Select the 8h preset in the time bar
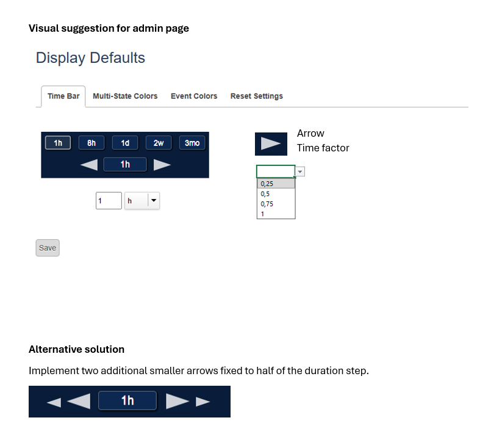Image resolution: width=502 pixels, height=448 pixels. [x=91, y=143]
